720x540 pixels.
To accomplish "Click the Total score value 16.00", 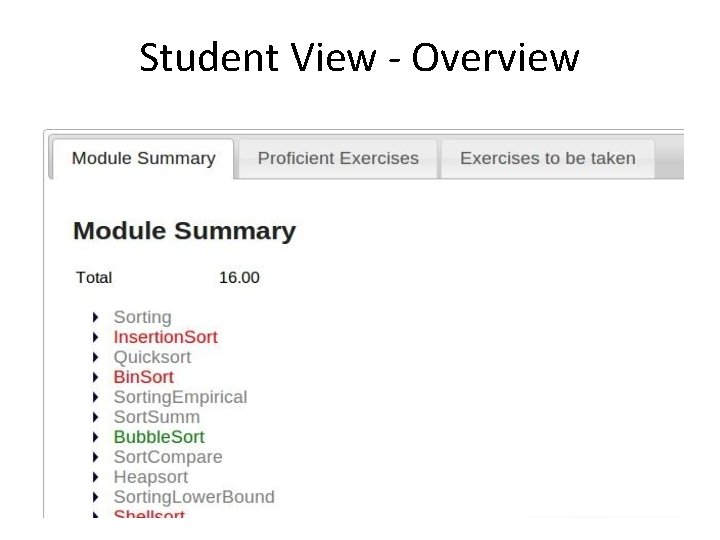I will (x=239, y=277).
